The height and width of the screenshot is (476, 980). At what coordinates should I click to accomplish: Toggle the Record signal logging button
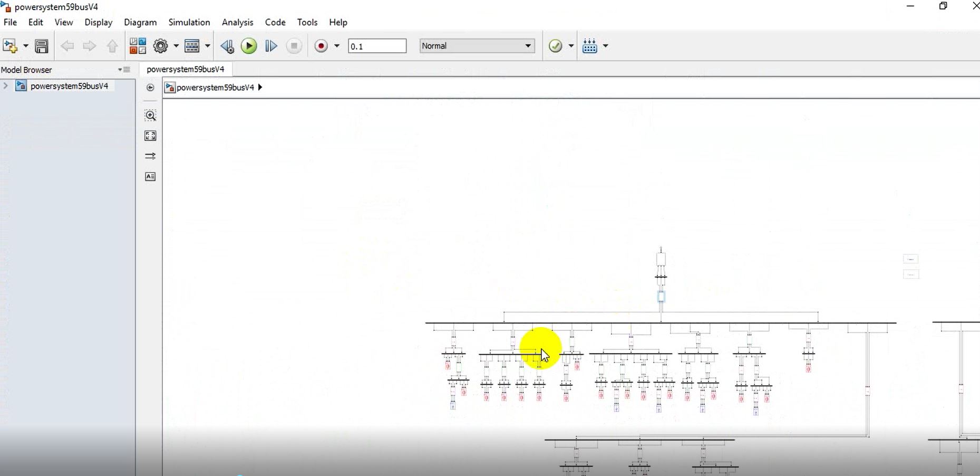(x=321, y=46)
